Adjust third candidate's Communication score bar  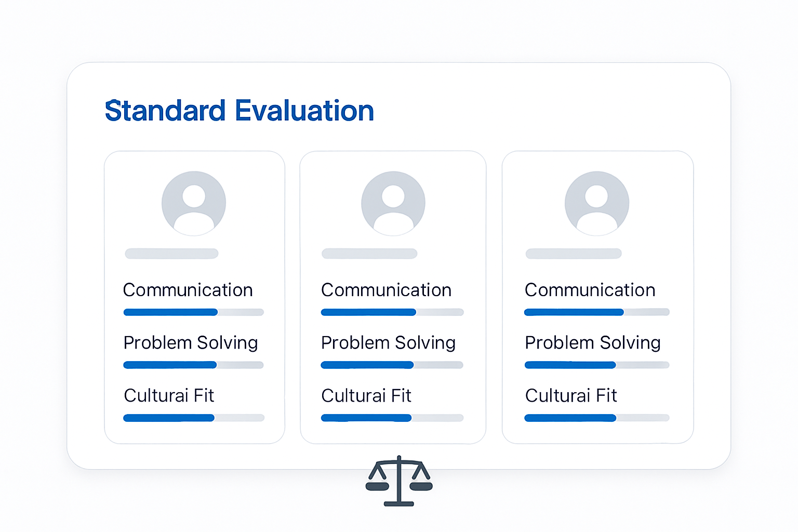pos(597,312)
